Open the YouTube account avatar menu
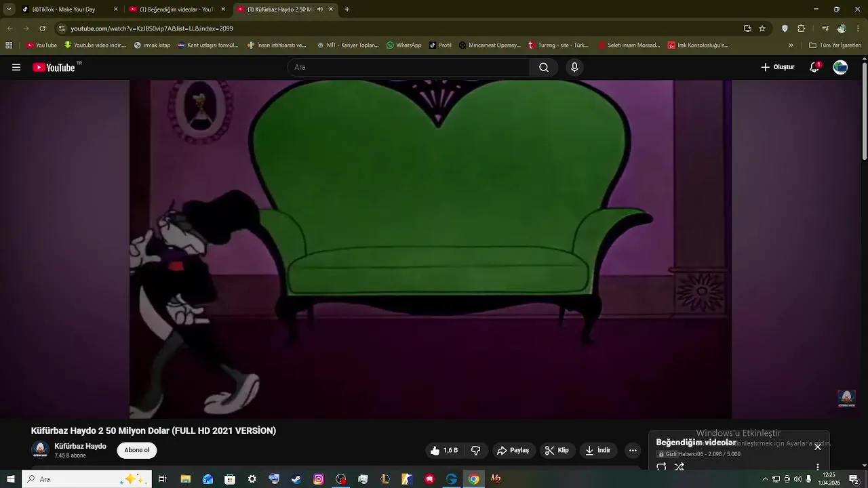Viewport: 868px width, 488px height. click(x=840, y=67)
